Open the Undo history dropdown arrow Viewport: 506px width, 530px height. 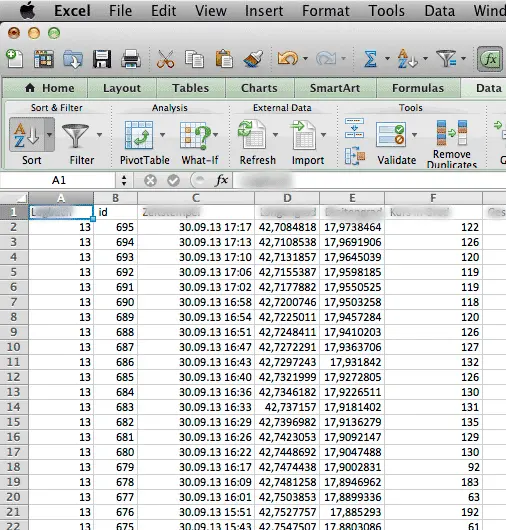tap(306, 58)
